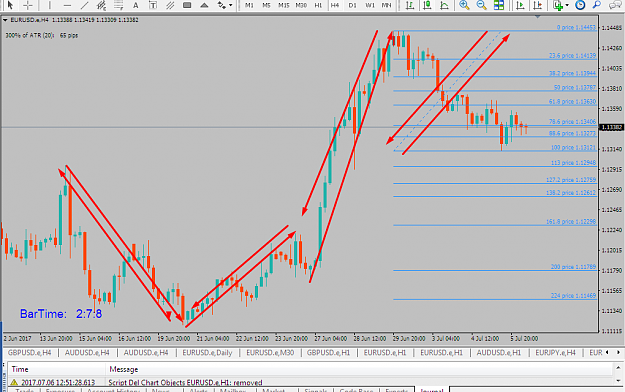Switch to M5 timeframe
The height and width of the screenshot is (392, 625).
click(x=266, y=5)
